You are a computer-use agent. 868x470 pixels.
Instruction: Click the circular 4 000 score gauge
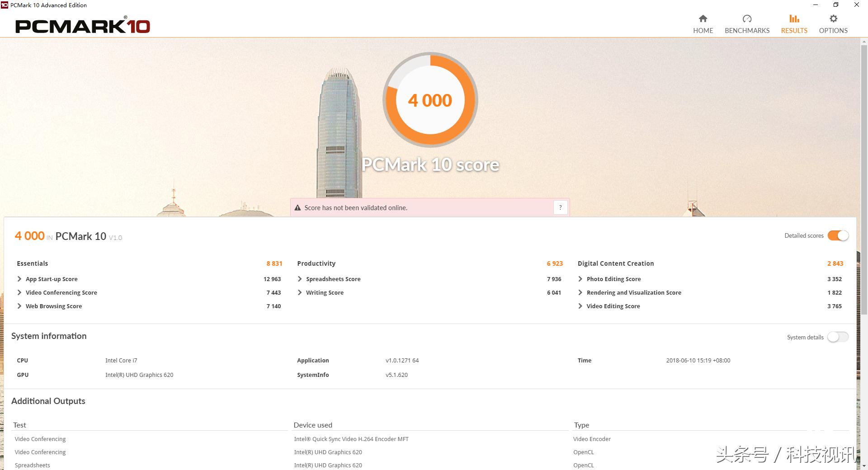430,100
